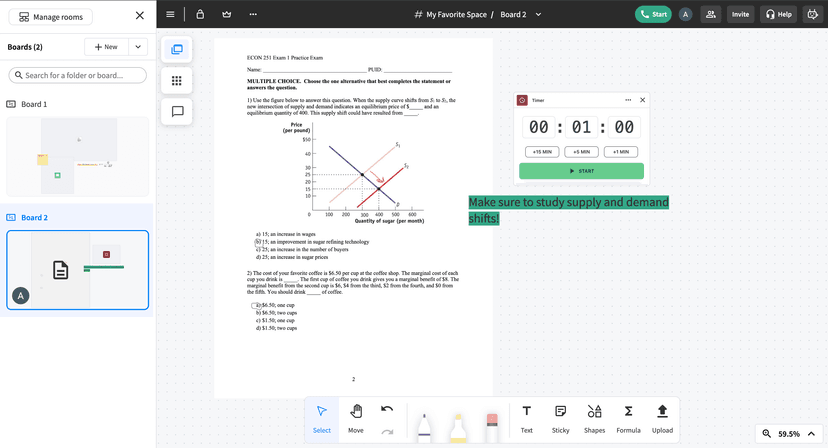The height and width of the screenshot is (448, 828).
Task: Expand the New board dropdown arrow
Action: pyautogui.click(x=138, y=47)
